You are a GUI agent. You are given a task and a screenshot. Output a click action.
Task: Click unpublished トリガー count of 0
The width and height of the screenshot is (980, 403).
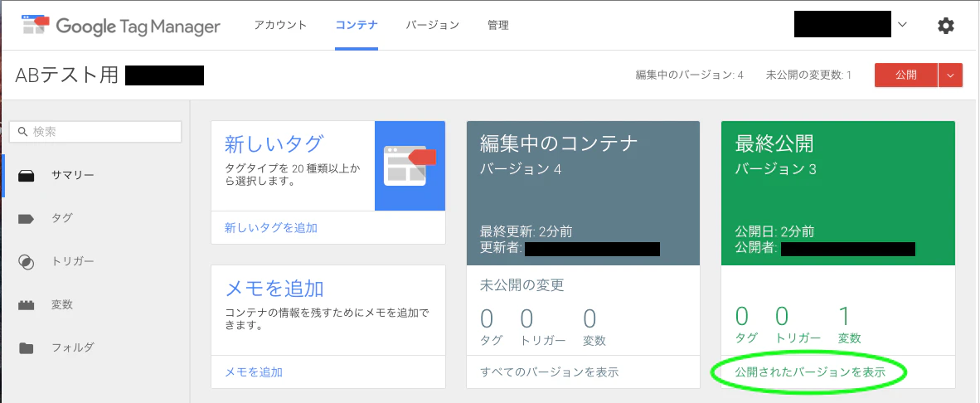pos(526,318)
